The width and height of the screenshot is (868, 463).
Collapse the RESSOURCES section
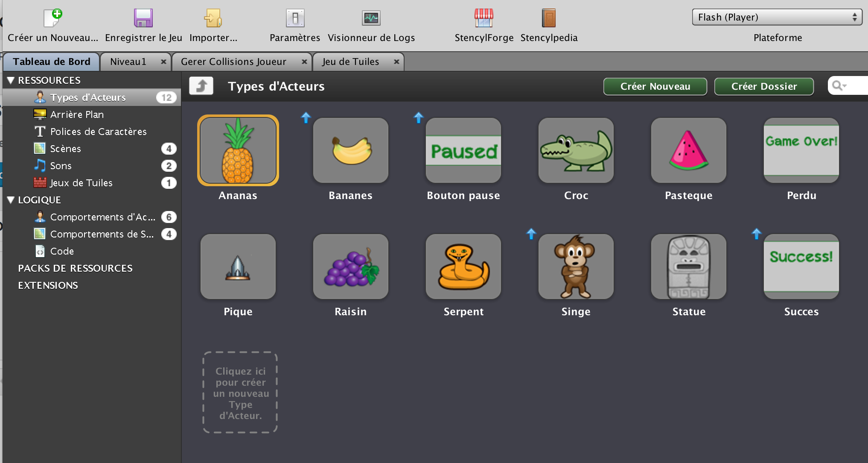click(11, 80)
